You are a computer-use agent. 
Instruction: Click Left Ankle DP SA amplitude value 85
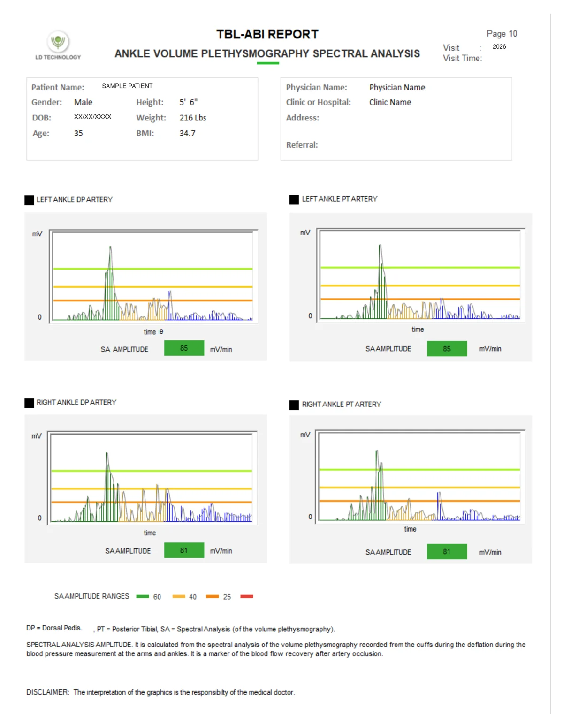(x=184, y=348)
